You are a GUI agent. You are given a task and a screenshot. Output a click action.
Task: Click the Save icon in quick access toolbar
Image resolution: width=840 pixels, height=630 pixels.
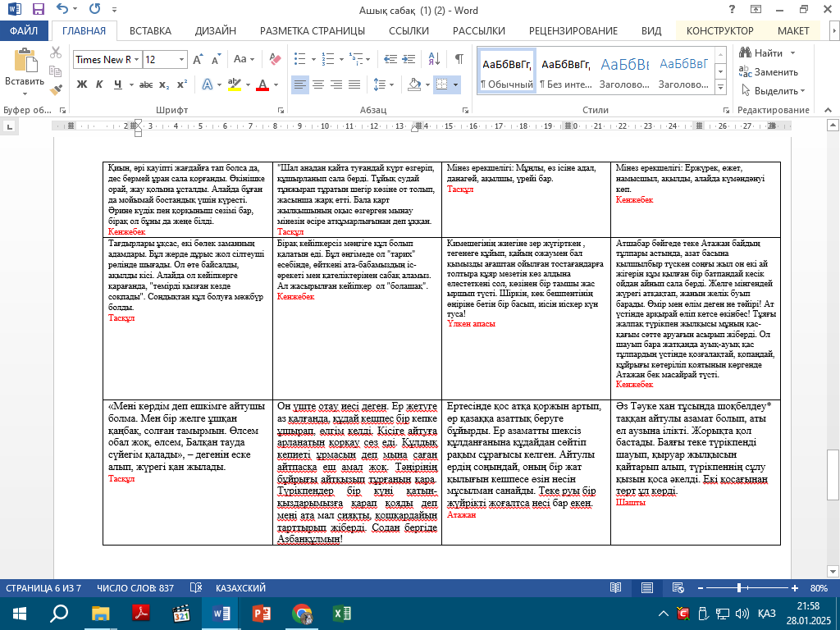[39, 10]
